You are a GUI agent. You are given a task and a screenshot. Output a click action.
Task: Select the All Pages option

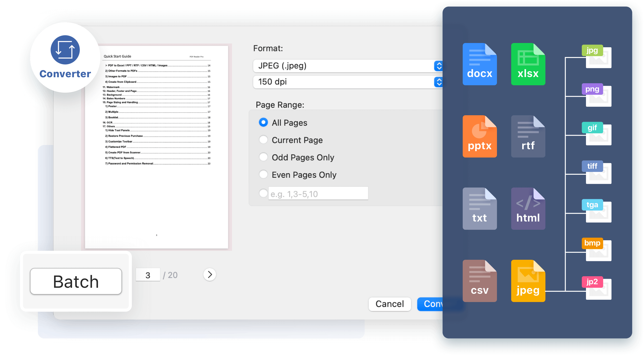(263, 122)
